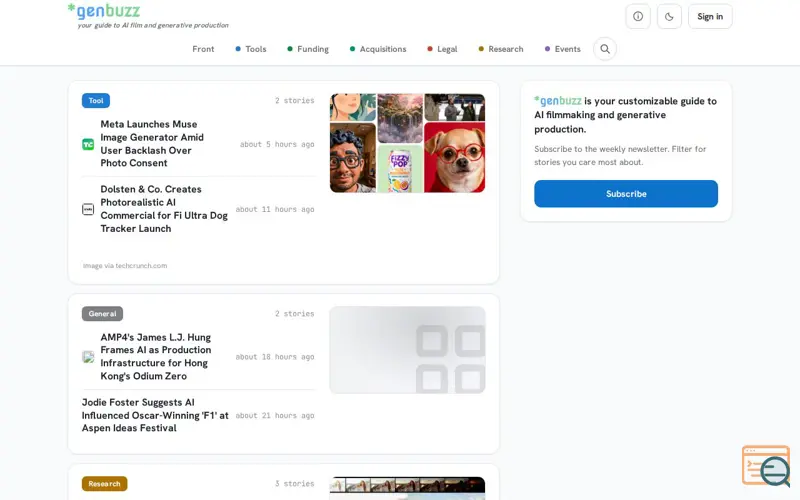Click the Sign in button
800x500 pixels.
[710, 16]
